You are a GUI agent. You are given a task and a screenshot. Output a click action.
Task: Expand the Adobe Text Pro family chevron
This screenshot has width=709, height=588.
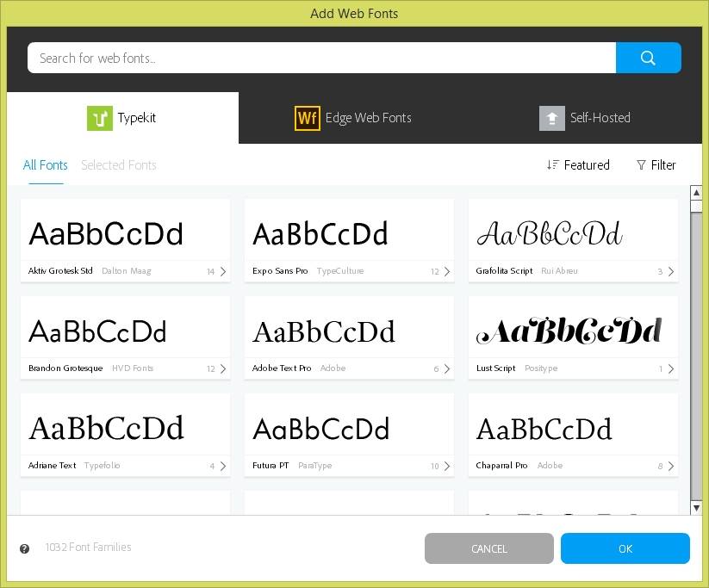(x=447, y=368)
